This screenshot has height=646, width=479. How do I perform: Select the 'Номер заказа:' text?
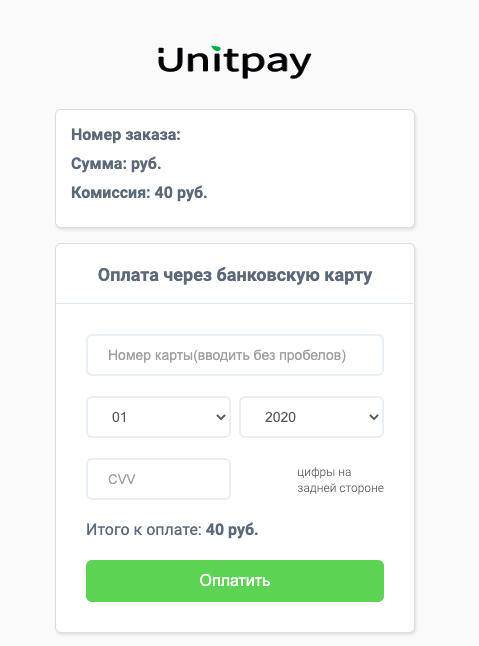126,135
